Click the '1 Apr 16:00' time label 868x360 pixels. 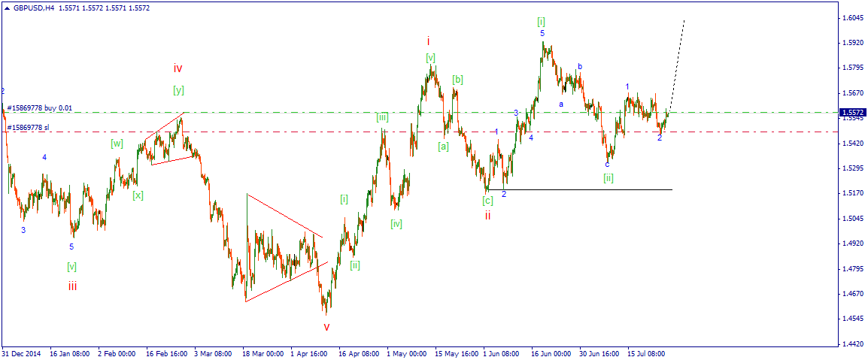pyautogui.click(x=309, y=352)
